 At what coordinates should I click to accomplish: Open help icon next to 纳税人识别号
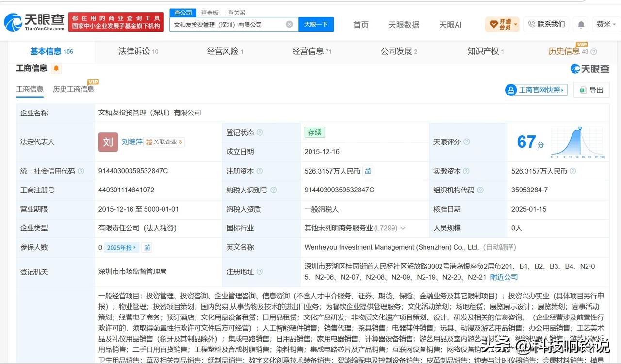[274, 190]
